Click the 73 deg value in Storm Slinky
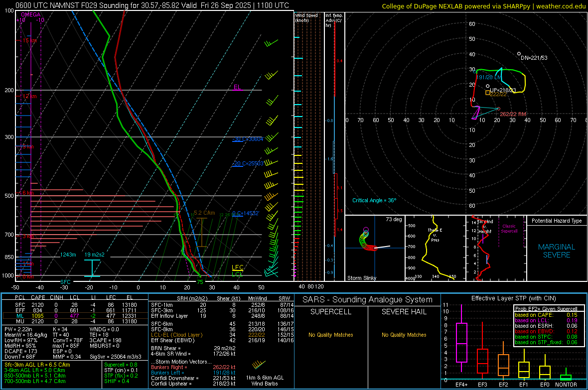The width and height of the screenshot is (588, 390). tap(394, 219)
